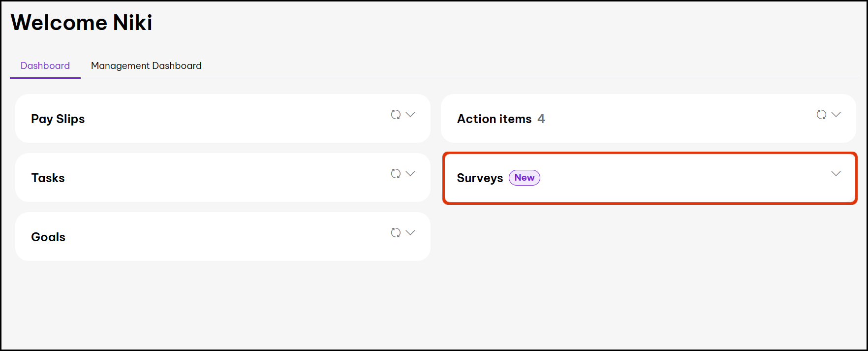Refresh the Tasks widget

396,173
